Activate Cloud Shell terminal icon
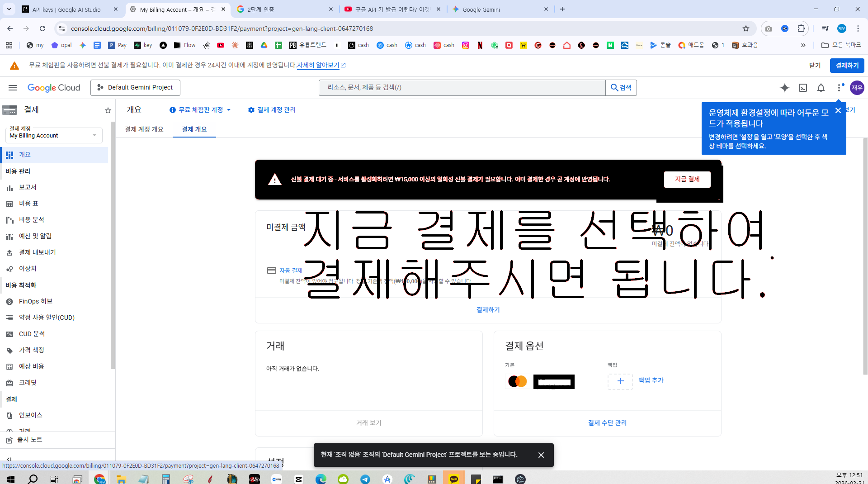 [x=803, y=88]
